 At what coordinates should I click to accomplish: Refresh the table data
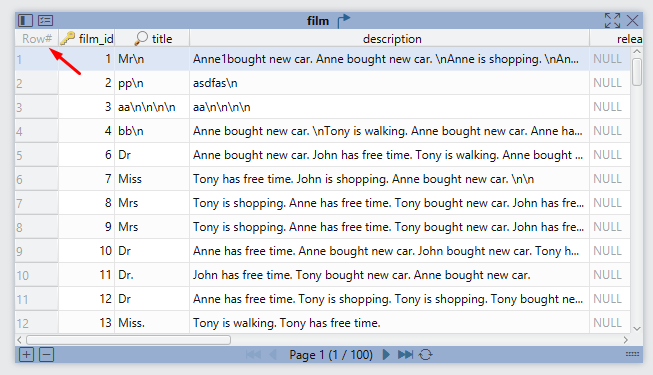425,355
